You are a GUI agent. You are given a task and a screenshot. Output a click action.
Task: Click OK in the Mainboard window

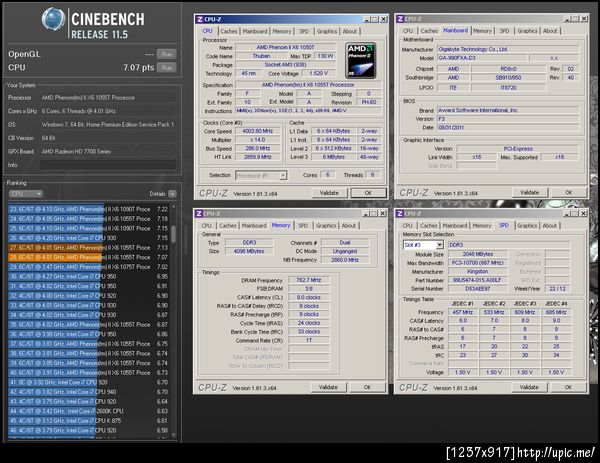569,193
